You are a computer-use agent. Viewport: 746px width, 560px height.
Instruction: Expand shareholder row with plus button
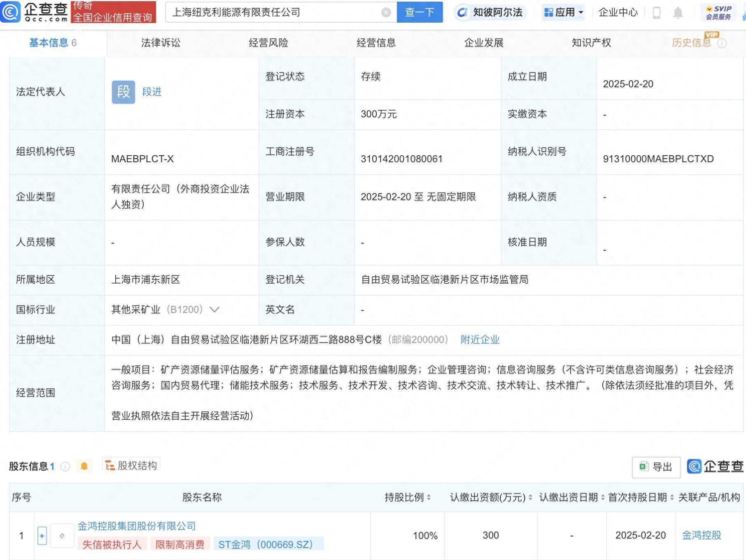(42, 536)
